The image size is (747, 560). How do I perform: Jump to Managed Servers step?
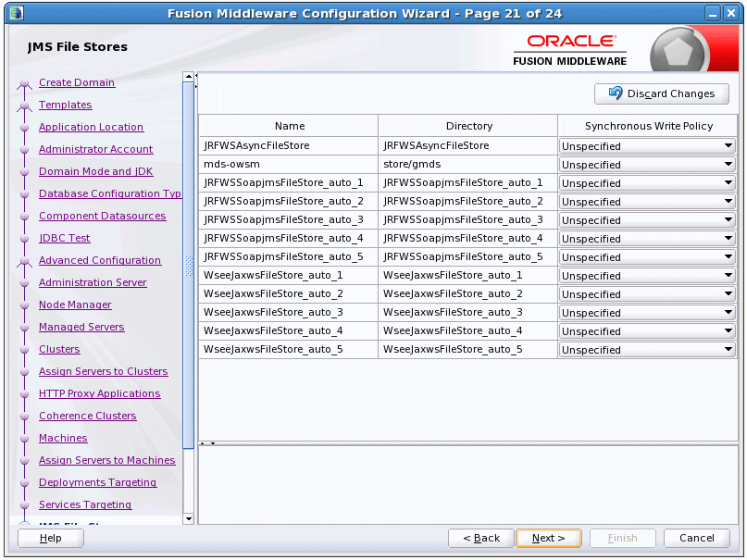81,327
